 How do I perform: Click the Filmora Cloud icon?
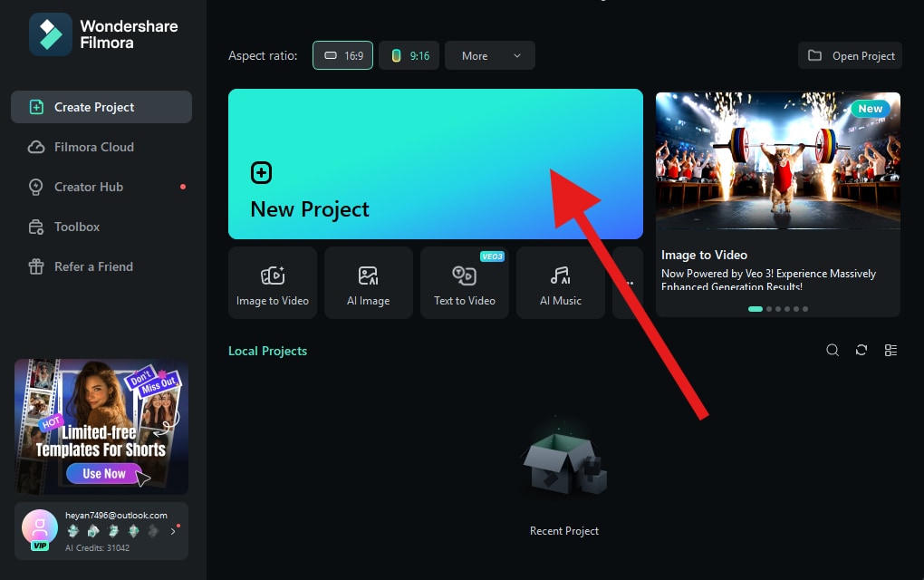(36, 147)
